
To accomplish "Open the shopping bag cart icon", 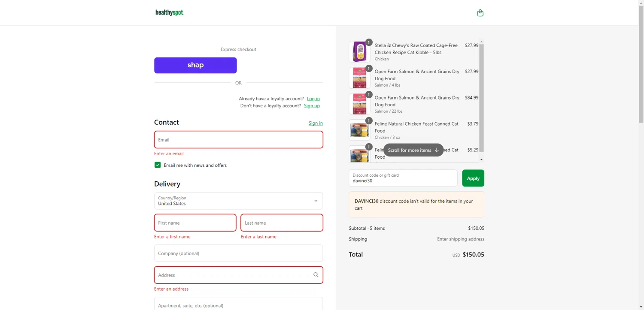I will point(480,13).
